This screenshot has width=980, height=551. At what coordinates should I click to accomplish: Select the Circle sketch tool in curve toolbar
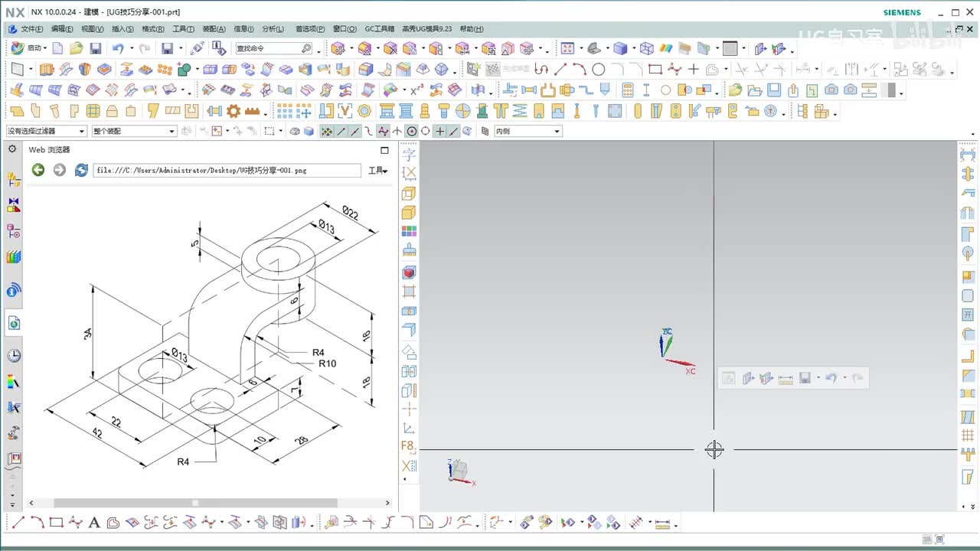pos(599,70)
